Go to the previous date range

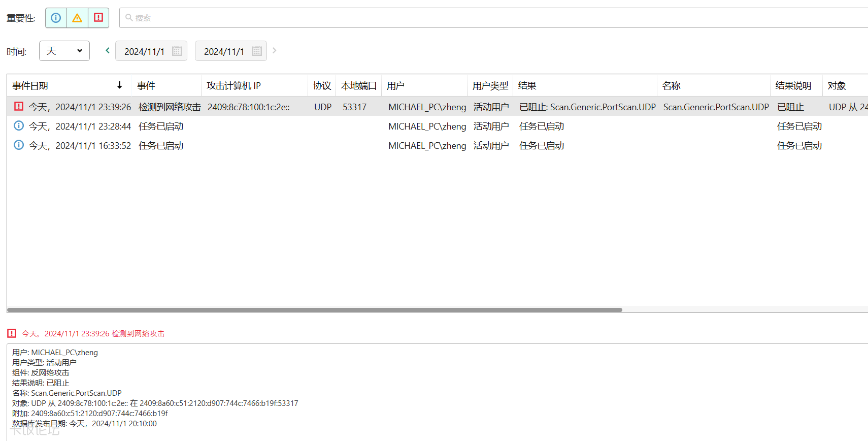108,50
